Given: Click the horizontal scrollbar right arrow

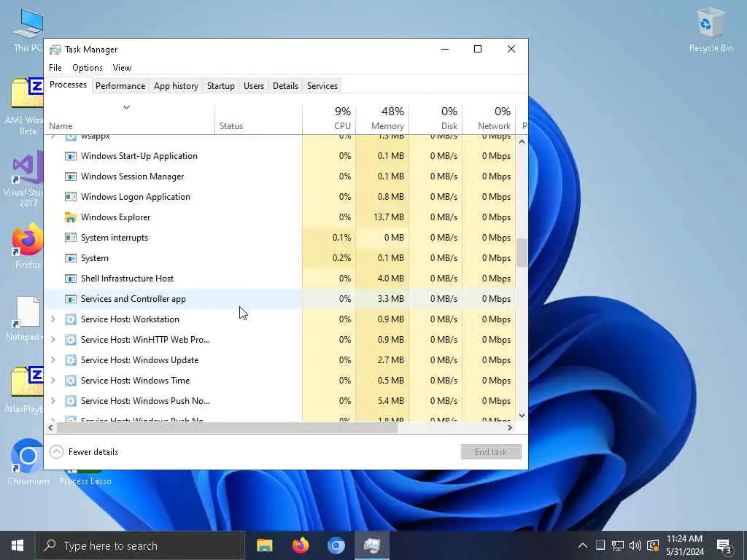Looking at the screenshot, I should point(510,427).
